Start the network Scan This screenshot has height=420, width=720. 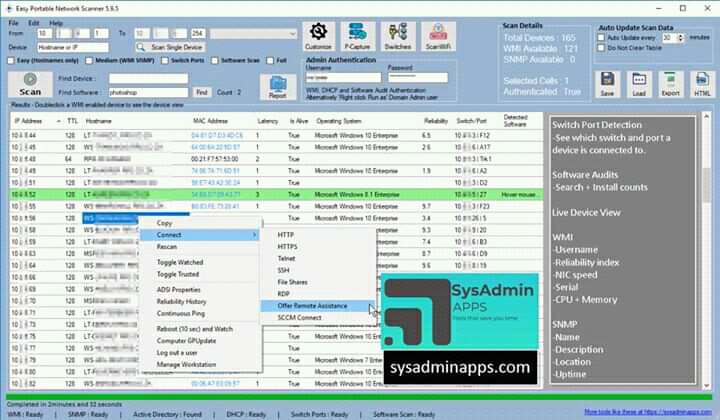[x=30, y=84]
